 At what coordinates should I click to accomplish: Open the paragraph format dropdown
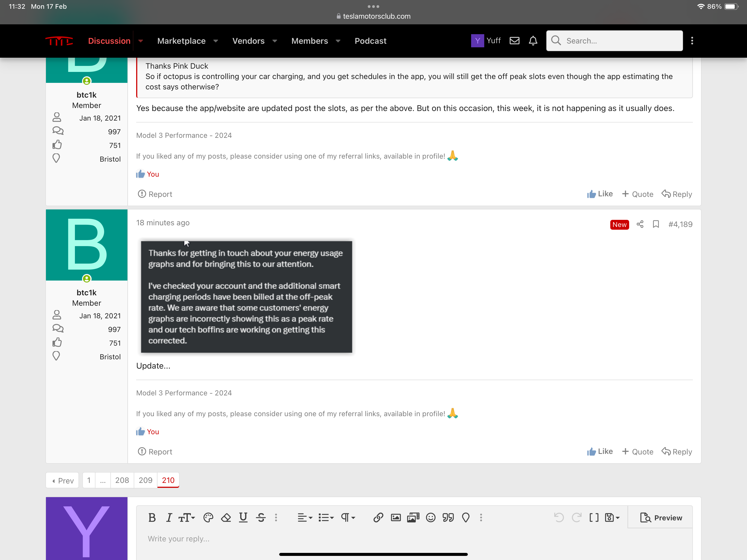(348, 517)
